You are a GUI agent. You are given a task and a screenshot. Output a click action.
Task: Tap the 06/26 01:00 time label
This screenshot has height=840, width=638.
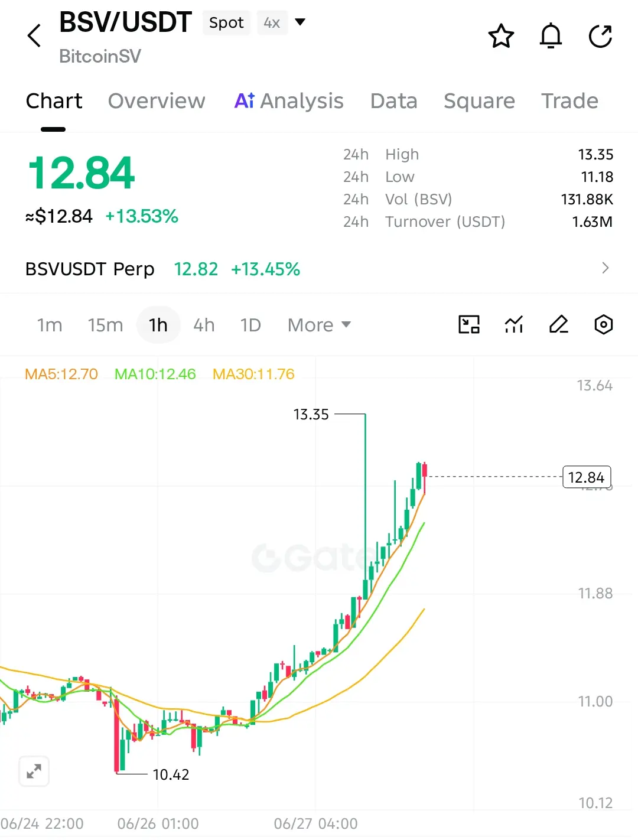pyautogui.click(x=158, y=823)
